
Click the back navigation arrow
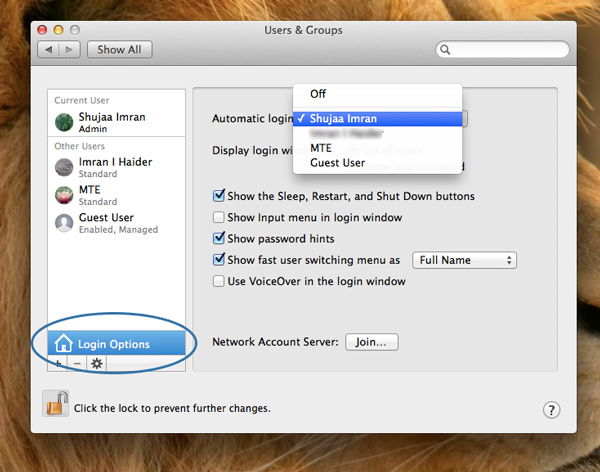pos(49,50)
